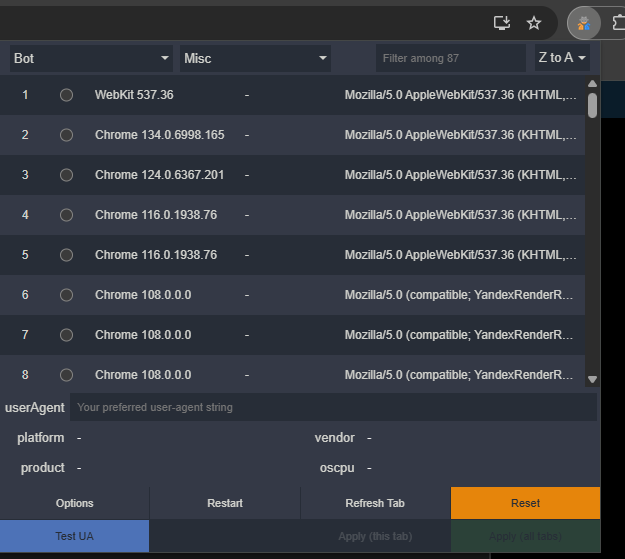This screenshot has width=625, height=559.
Task: Change the Z to A sort order dropdown
Action: [562, 58]
